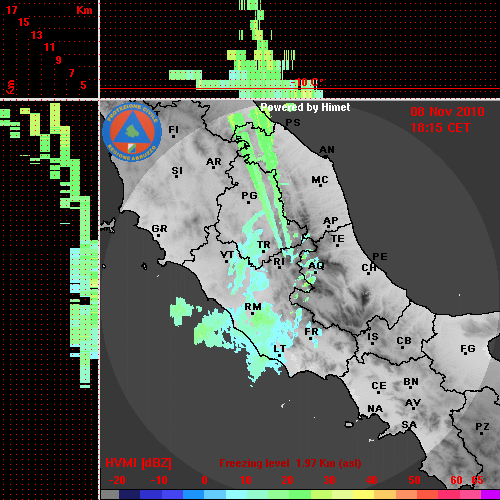Image resolution: width=500 pixels, height=500 pixels.
Task: Click the 5 km height label
Action: click(x=83, y=85)
